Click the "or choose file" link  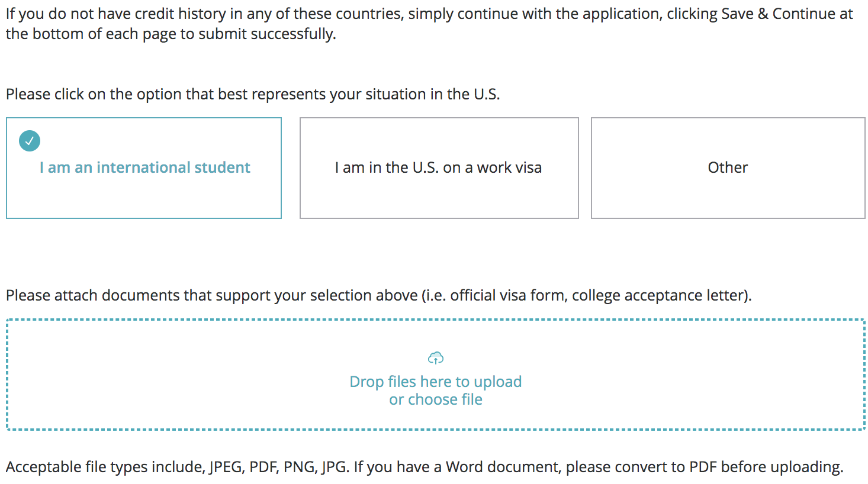coord(436,400)
